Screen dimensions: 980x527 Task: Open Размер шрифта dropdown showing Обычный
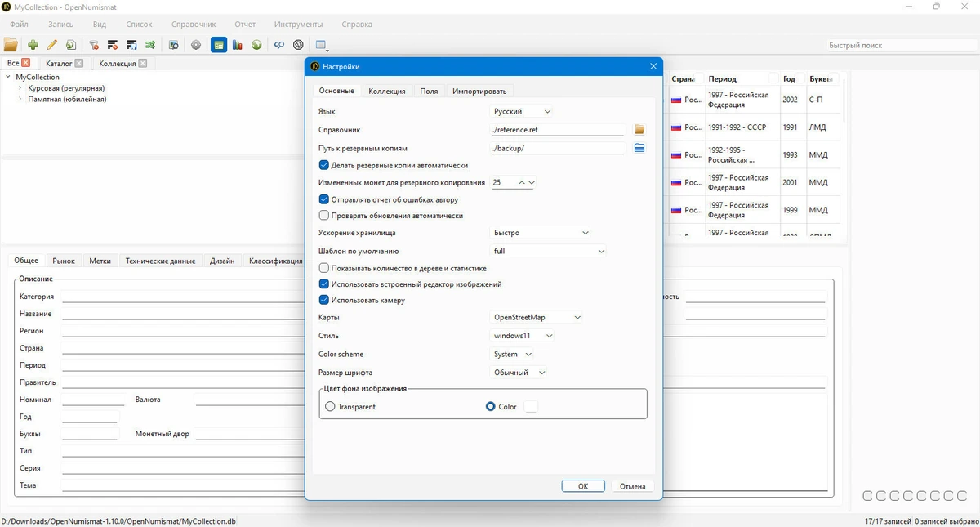(519, 373)
